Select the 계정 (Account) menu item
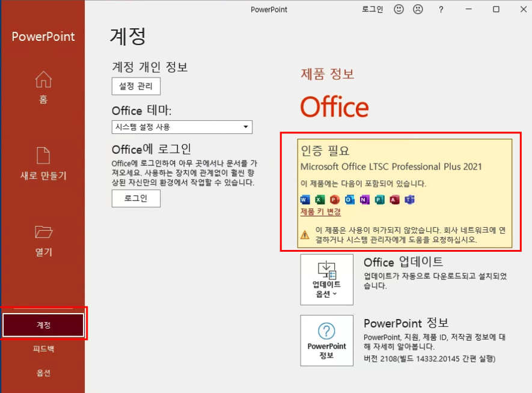 (x=43, y=325)
